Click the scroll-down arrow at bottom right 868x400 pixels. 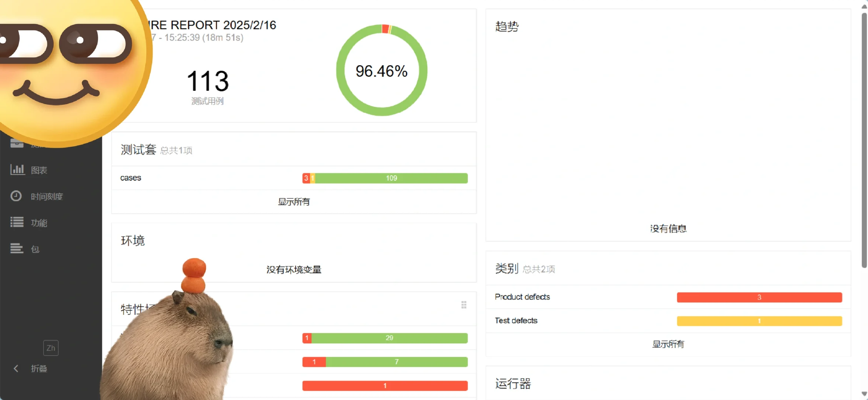tap(864, 394)
